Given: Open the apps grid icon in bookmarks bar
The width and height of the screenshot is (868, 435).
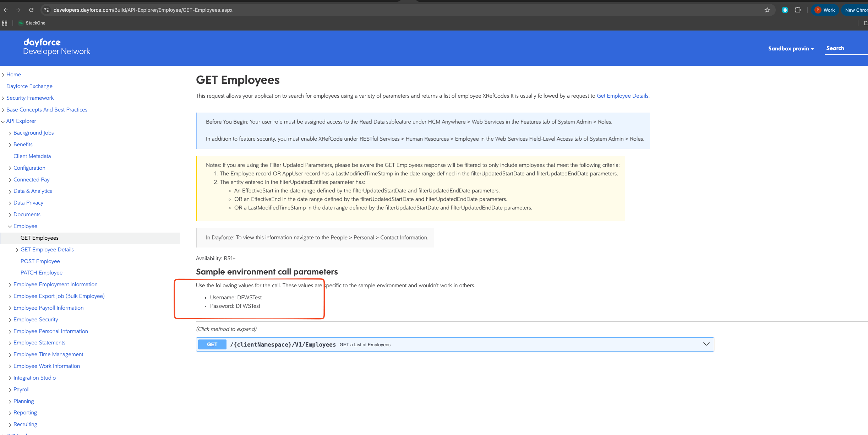Looking at the screenshot, I should coord(5,23).
